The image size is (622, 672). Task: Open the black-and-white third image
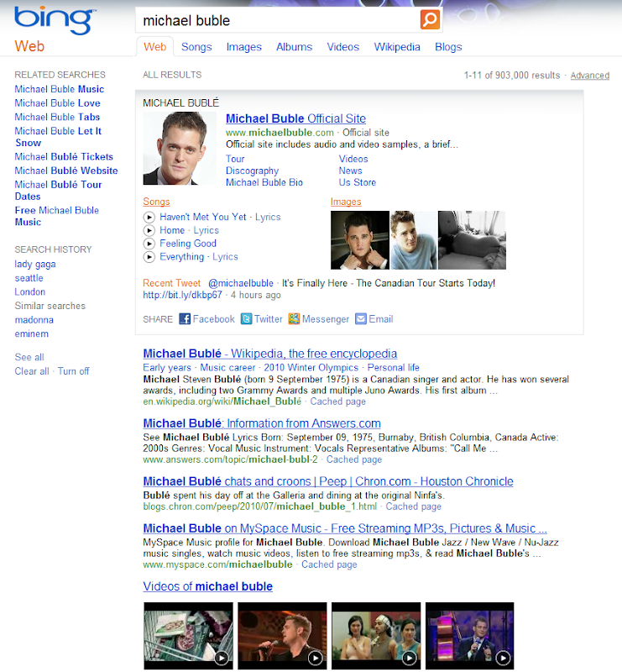pyautogui.click(x=472, y=240)
